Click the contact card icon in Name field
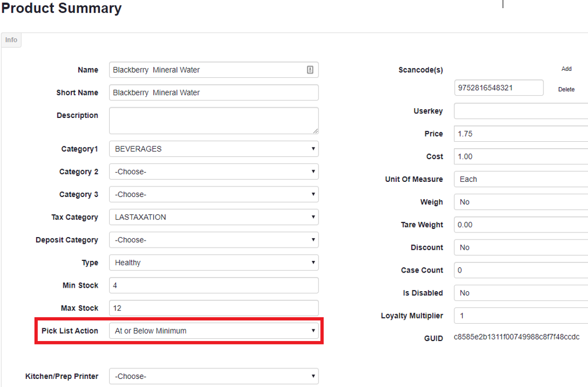The width and height of the screenshot is (588, 387). click(310, 70)
